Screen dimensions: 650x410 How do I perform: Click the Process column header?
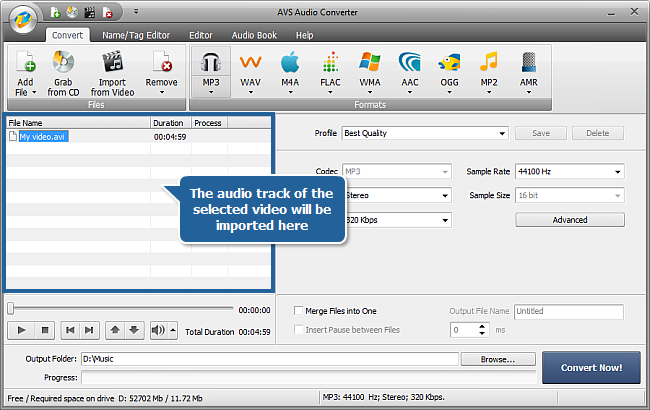coord(209,123)
